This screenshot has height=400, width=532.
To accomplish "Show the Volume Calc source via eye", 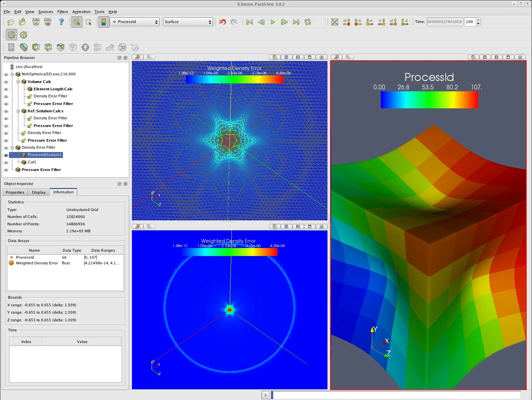I will 6,82.
